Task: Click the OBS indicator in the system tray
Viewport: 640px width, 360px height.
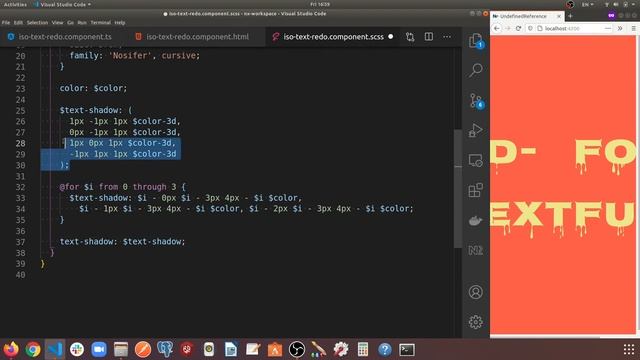Action: 570,4
